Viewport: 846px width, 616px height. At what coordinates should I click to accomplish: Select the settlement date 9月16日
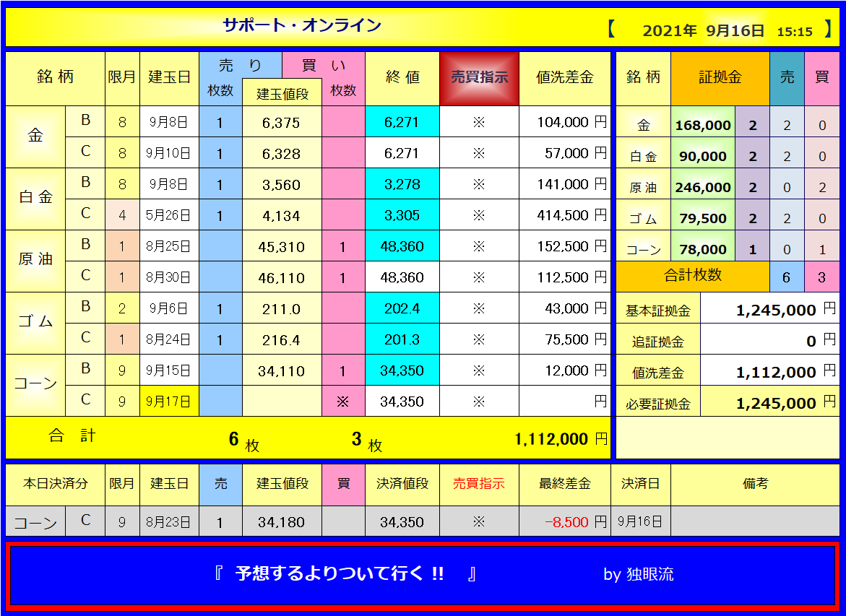click(640, 521)
